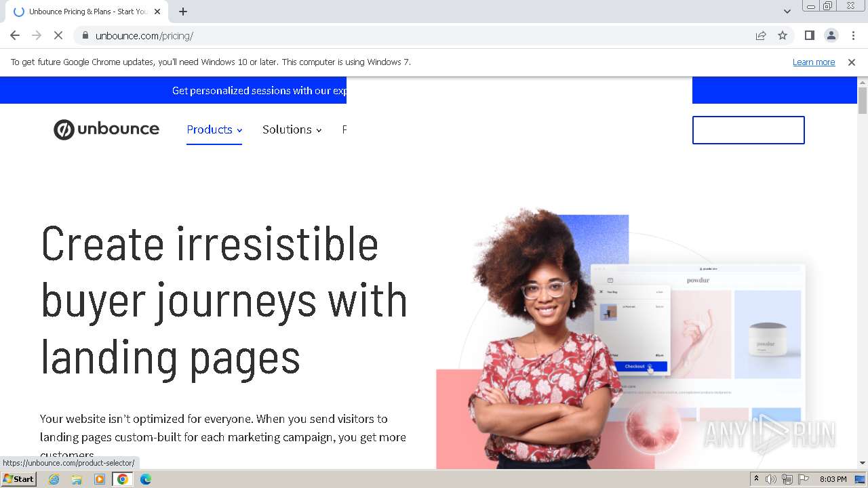Open the tab search dropdown arrow
The height and width of the screenshot is (488, 868).
[787, 11]
